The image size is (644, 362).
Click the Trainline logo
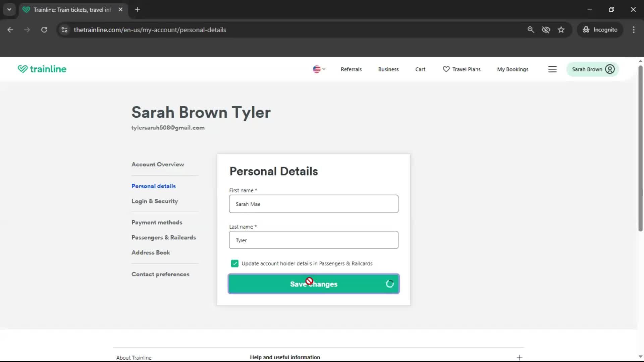[x=42, y=69]
